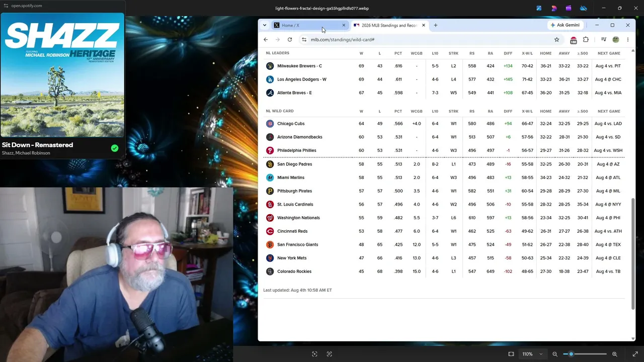This screenshot has height=362, width=644.
Task: Close the MLB Standings tab
Action: [x=424, y=25]
